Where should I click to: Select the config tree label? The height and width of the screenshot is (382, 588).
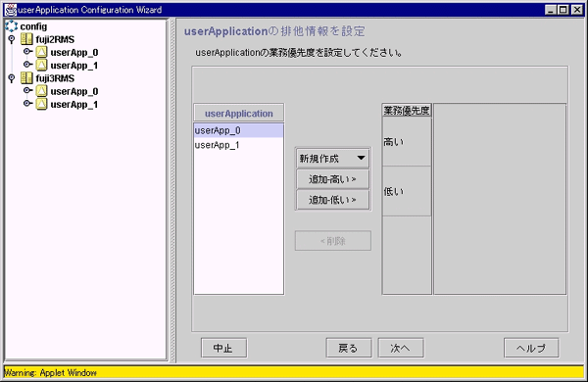pyautogui.click(x=33, y=26)
